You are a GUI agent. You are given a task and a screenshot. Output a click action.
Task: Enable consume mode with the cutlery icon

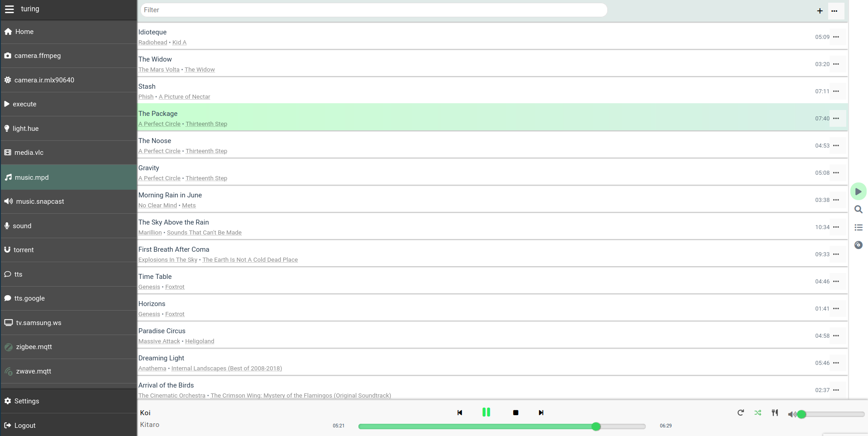[775, 412]
